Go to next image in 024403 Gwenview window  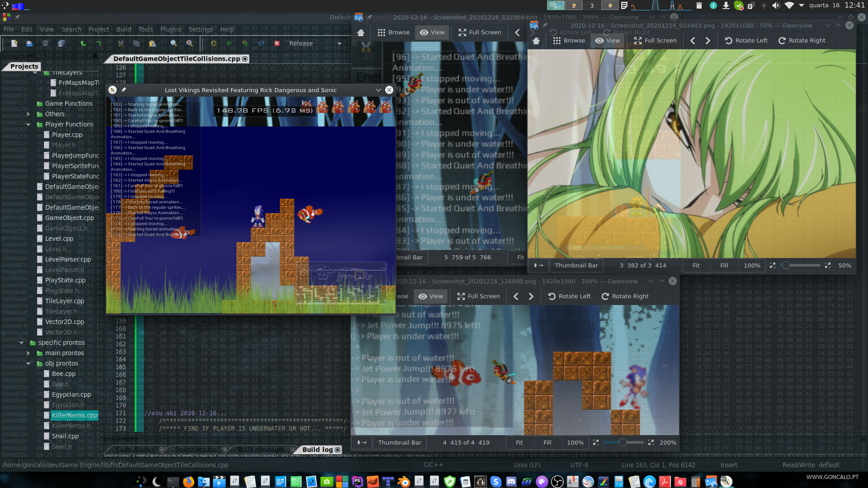(x=708, y=41)
